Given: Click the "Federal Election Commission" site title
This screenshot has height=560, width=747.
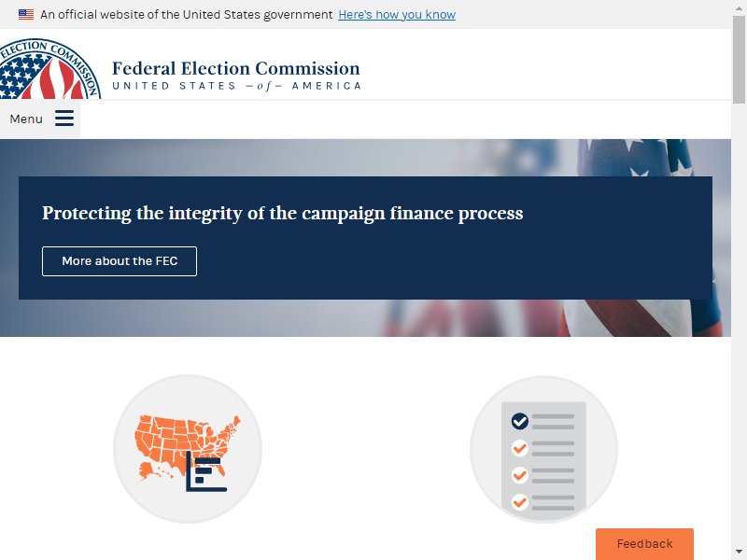Looking at the screenshot, I should pyautogui.click(x=236, y=68).
